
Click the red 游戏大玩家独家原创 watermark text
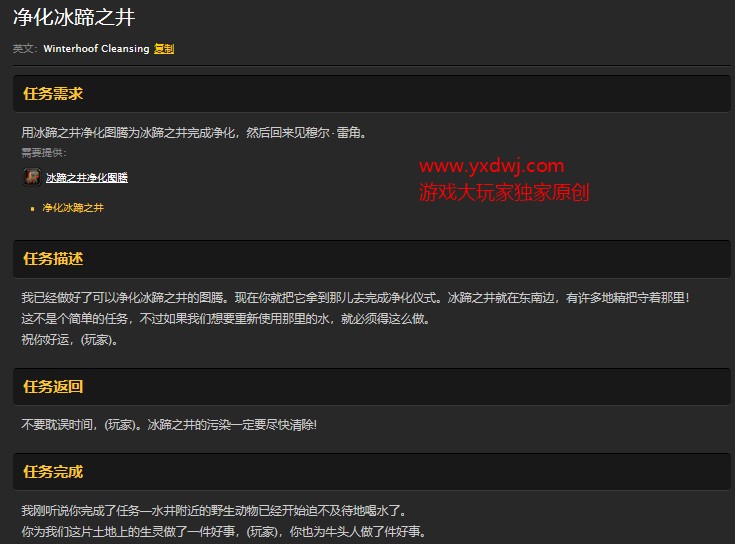click(x=504, y=192)
